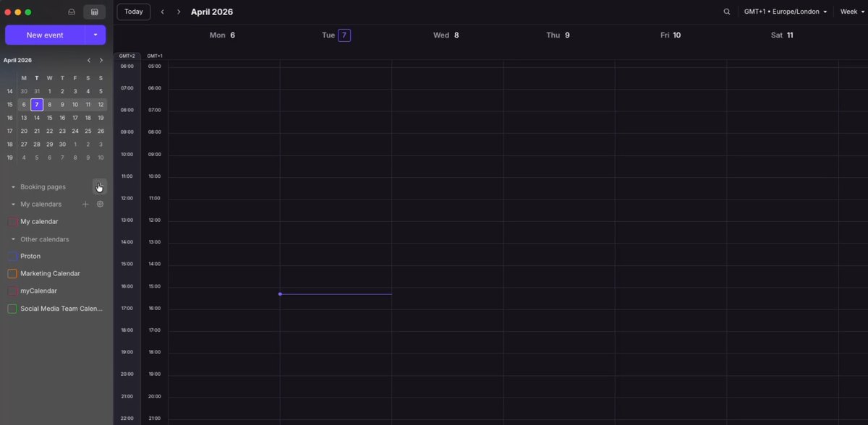Select April 26 in mini calendar
This screenshot has width=868, height=425.
(x=101, y=131)
